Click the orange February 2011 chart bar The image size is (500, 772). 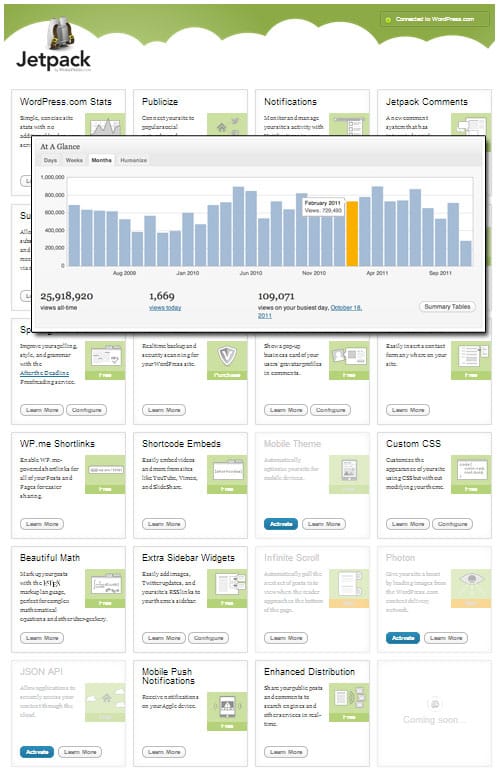click(x=352, y=233)
